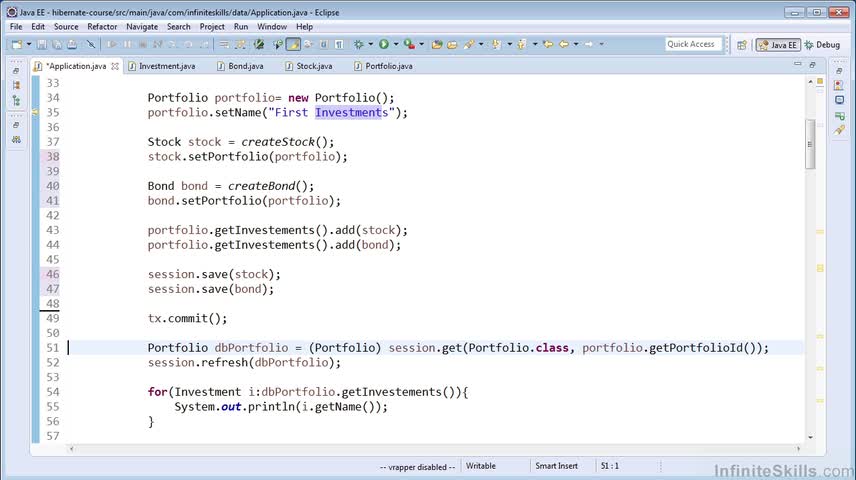This screenshot has height=480, width=856.
Task: Open the Run menu
Action: [241, 26]
